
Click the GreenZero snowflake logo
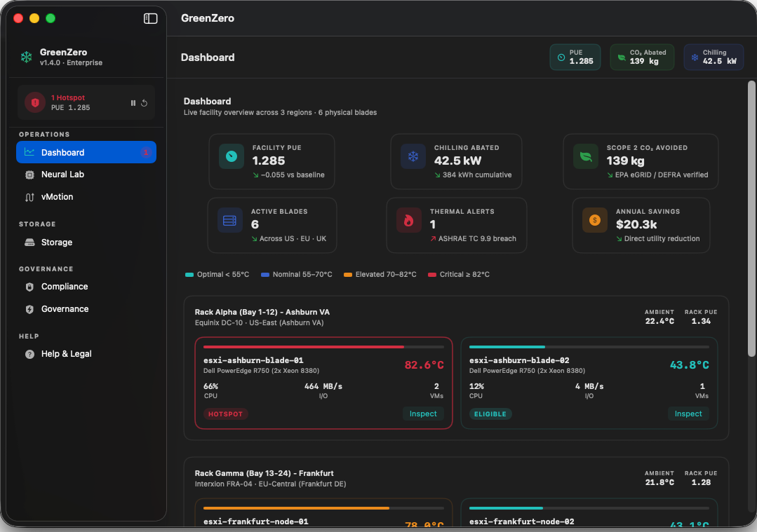click(26, 57)
